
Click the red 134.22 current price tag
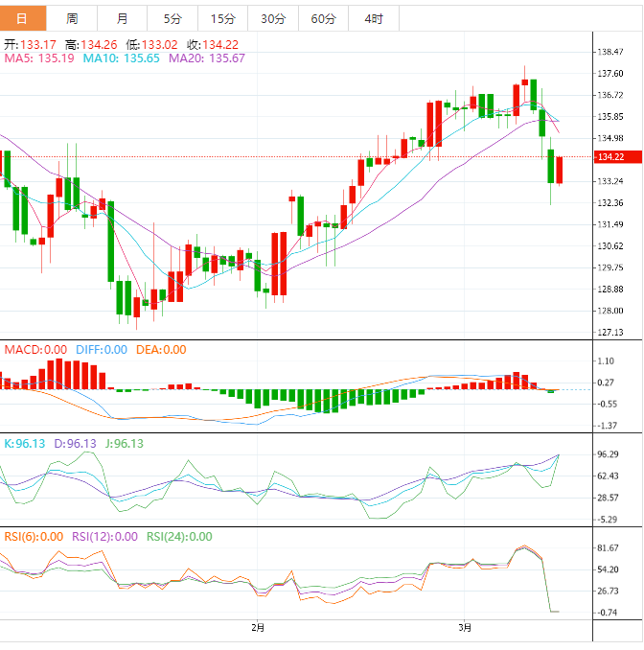click(x=618, y=156)
